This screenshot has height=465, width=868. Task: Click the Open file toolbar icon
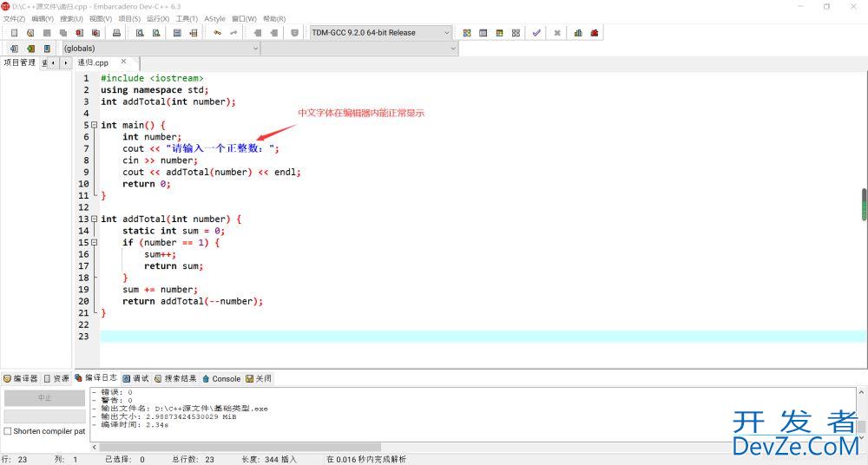(x=30, y=33)
